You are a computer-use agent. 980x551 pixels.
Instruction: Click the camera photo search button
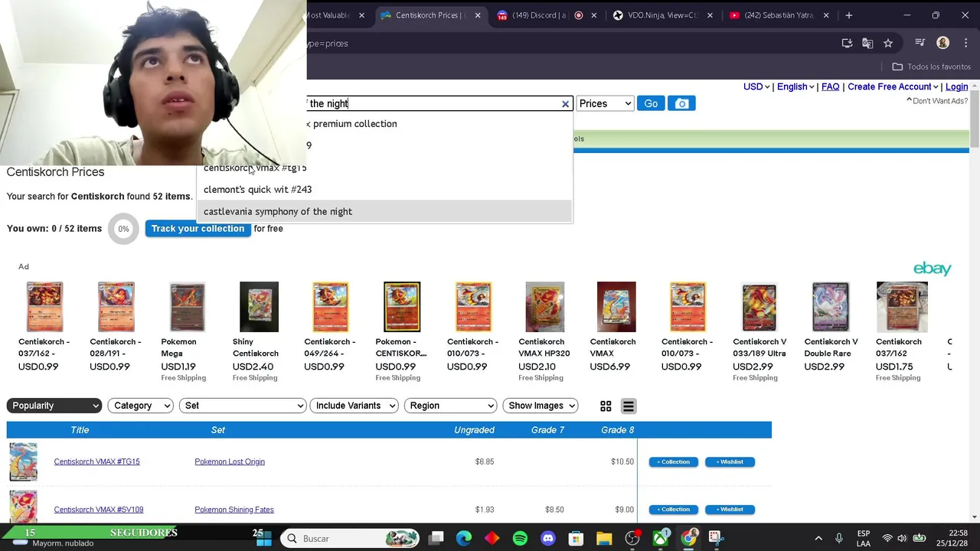click(x=681, y=103)
